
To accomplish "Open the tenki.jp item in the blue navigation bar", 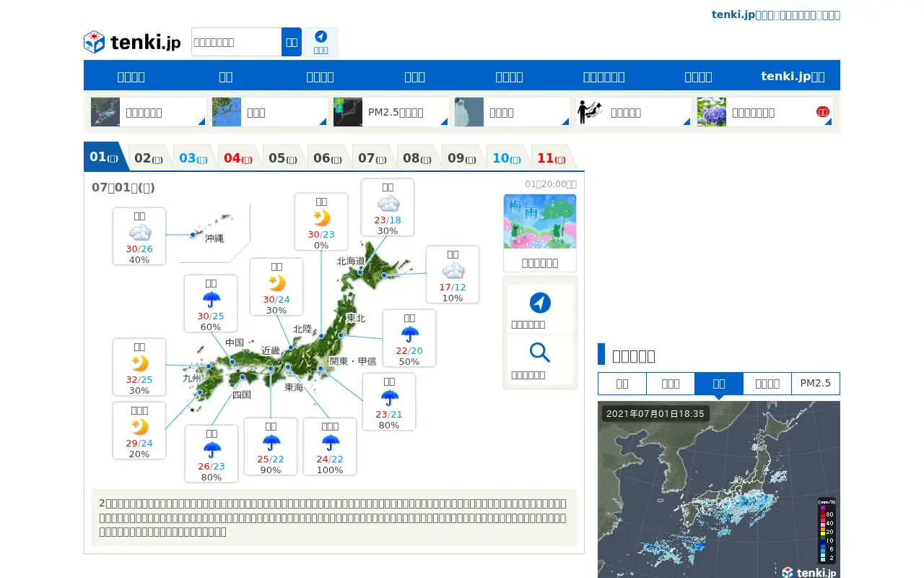I will pos(793,76).
